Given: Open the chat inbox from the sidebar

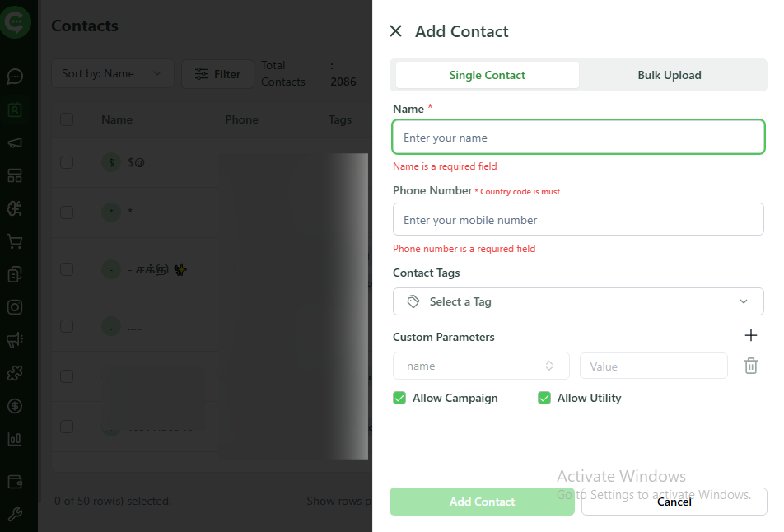Looking at the screenshot, I should [17, 77].
